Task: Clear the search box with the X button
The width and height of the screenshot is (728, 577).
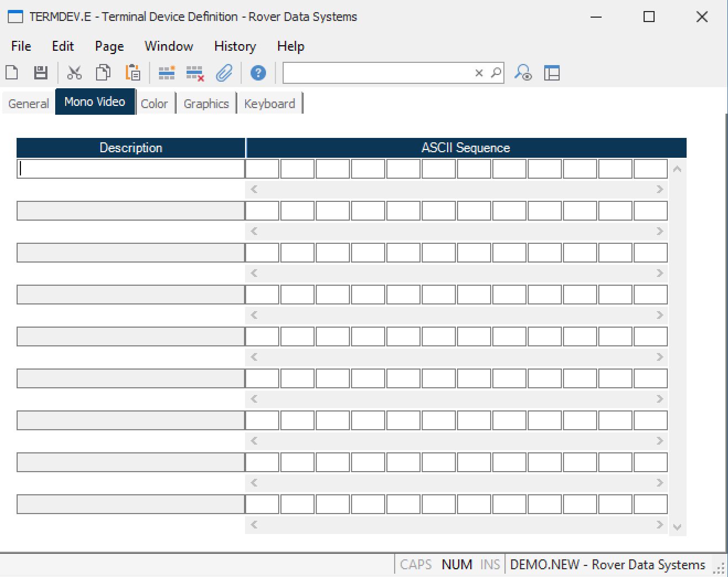Action: point(479,73)
